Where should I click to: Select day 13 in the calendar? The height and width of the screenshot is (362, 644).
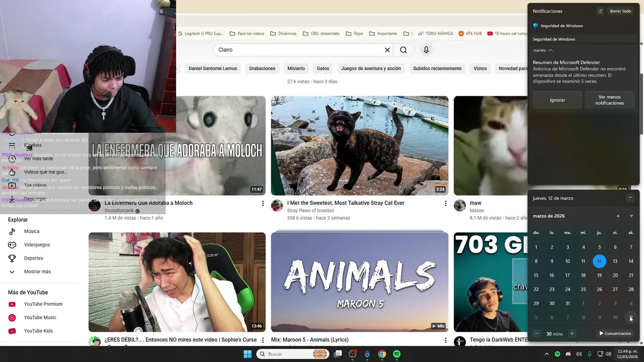pyautogui.click(x=615, y=261)
